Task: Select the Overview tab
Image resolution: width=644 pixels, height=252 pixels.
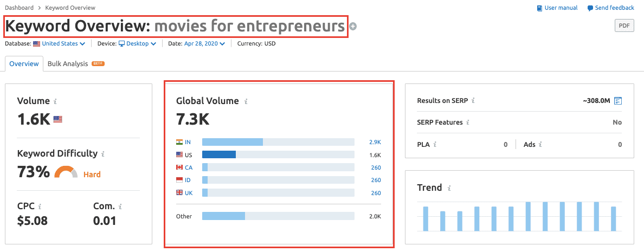Action: (24, 63)
